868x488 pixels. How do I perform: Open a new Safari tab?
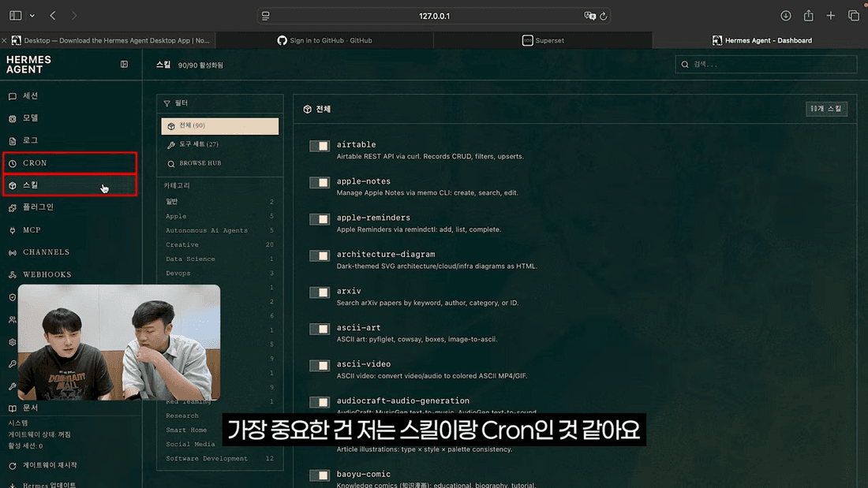click(831, 16)
